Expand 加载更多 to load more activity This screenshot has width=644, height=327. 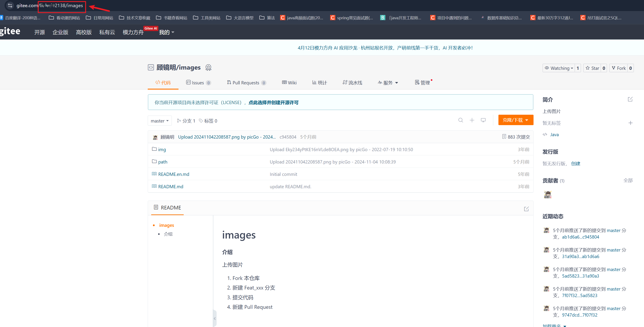point(553,325)
